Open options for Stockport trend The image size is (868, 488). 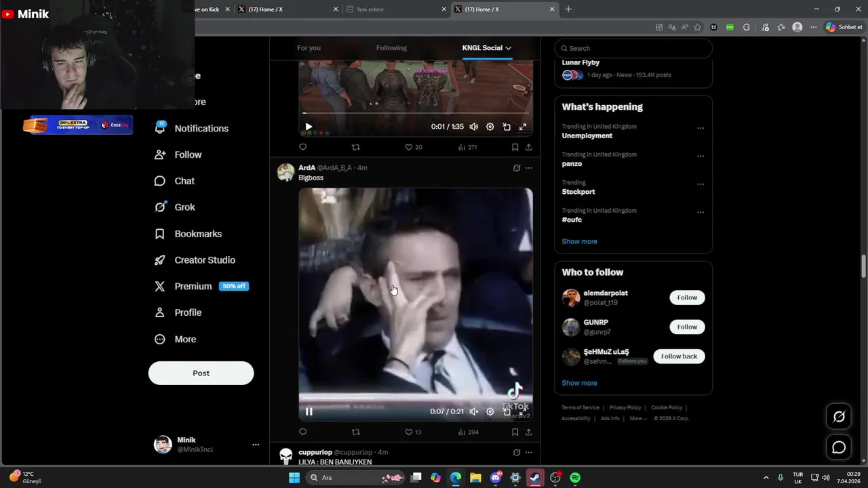click(701, 184)
